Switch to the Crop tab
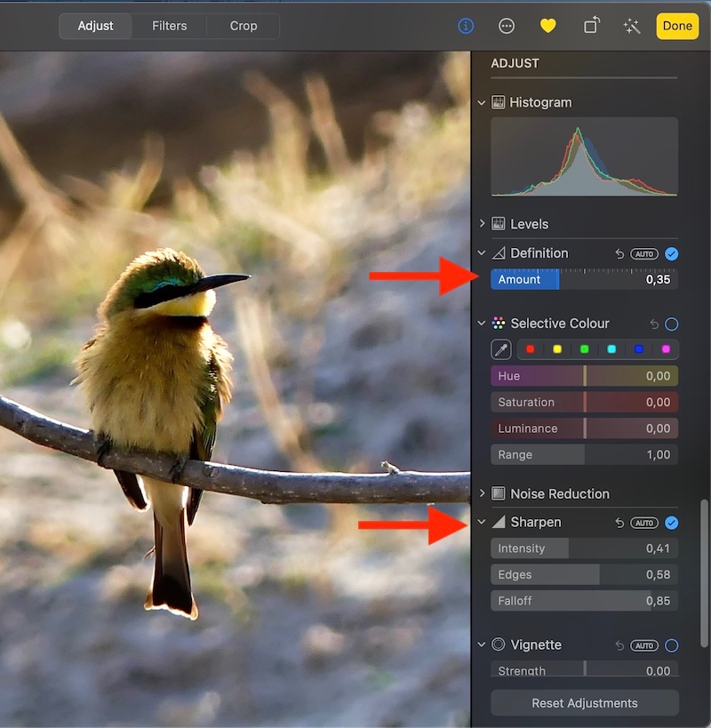 tap(243, 26)
